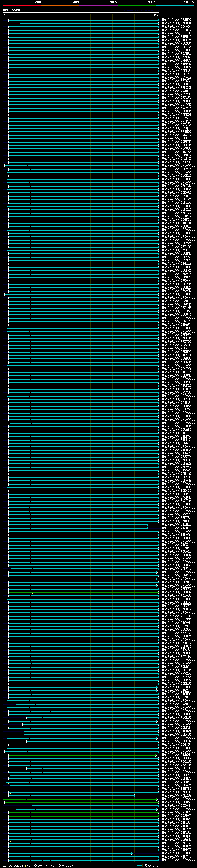Select the label UniRef100_C0NC43
This screenshot has width=197, height=868.
[x=177, y=568]
